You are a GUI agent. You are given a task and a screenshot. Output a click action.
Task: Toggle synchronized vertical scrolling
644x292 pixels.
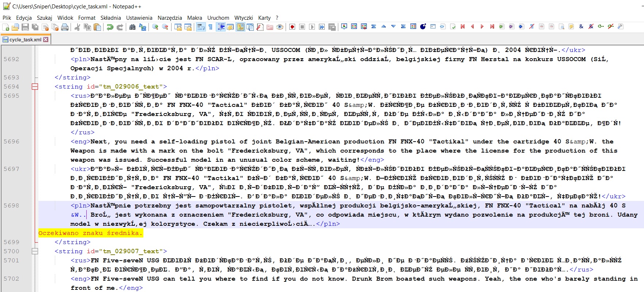tap(178, 27)
